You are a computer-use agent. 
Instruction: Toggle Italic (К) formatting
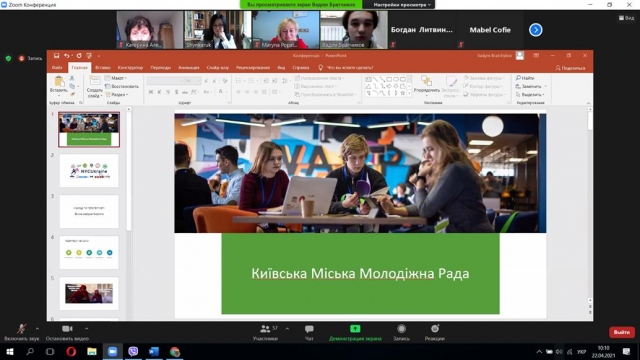pyautogui.click(x=159, y=92)
